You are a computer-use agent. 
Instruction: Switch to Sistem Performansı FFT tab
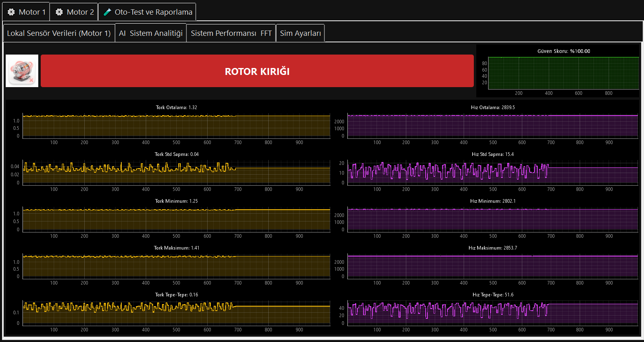point(231,33)
